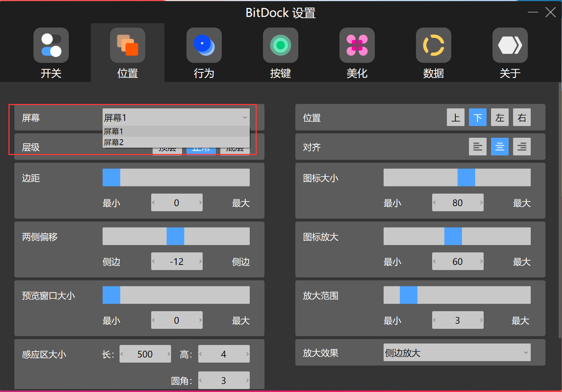The height and width of the screenshot is (392, 562).
Task: Click the 图标放大 field showing 60
Action: (458, 261)
